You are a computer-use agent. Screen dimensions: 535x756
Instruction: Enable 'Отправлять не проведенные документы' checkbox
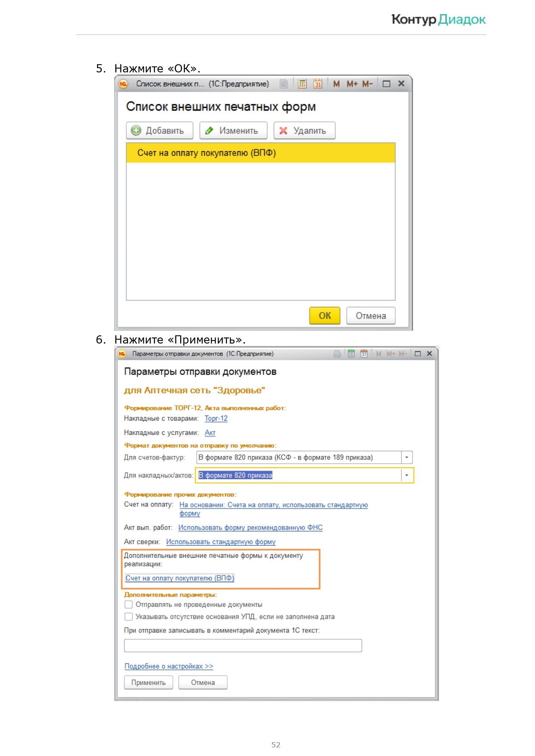coord(128,604)
